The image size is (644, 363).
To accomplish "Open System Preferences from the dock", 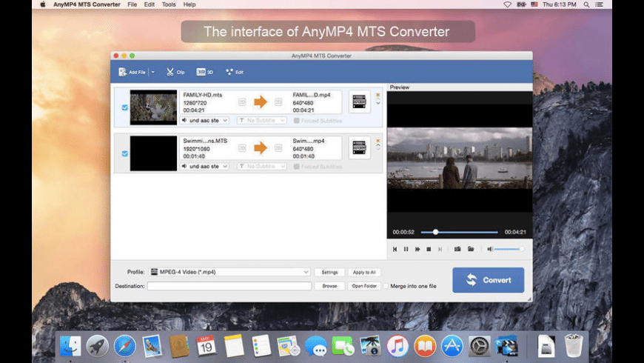I will pos(479,346).
